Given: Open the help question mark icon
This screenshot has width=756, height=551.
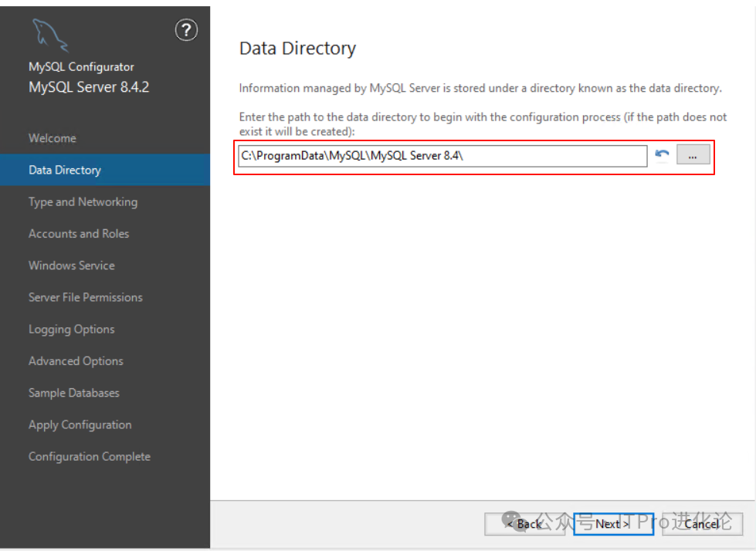Looking at the screenshot, I should (x=186, y=30).
